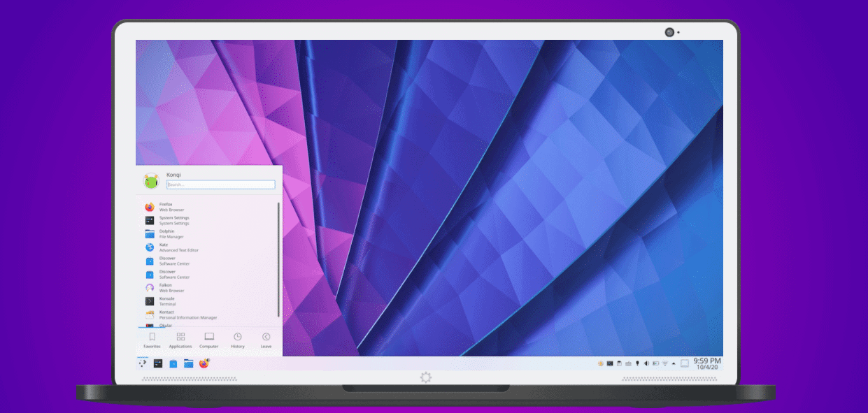Click the Konqi user avatar

151,181
